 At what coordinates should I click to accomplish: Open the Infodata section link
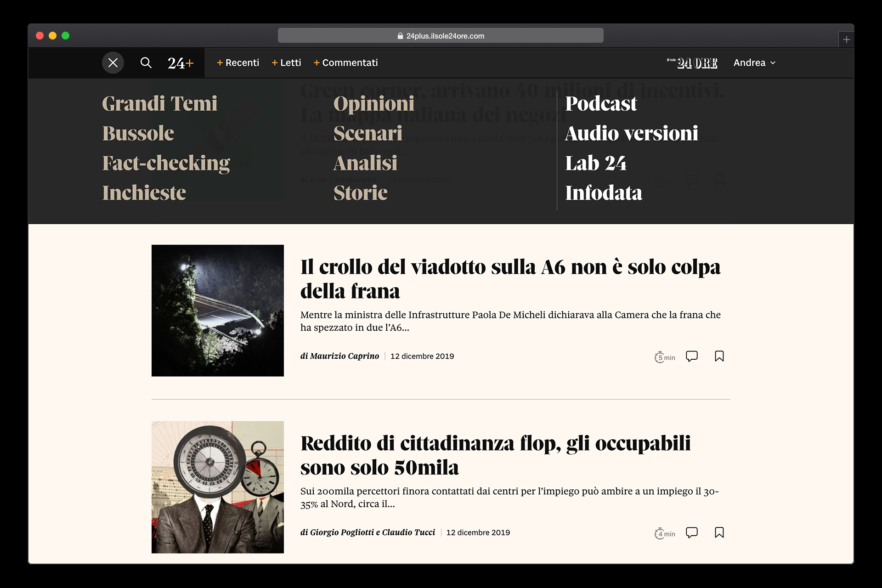604,193
